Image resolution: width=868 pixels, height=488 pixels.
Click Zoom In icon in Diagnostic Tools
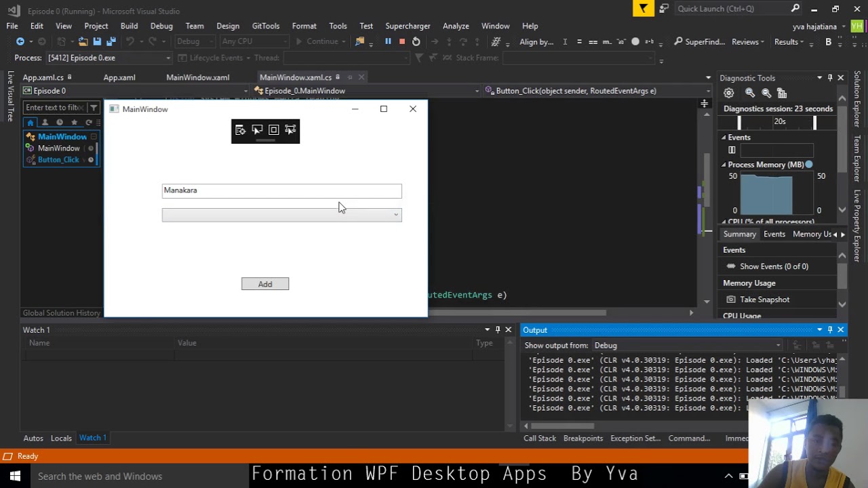pyautogui.click(x=750, y=93)
